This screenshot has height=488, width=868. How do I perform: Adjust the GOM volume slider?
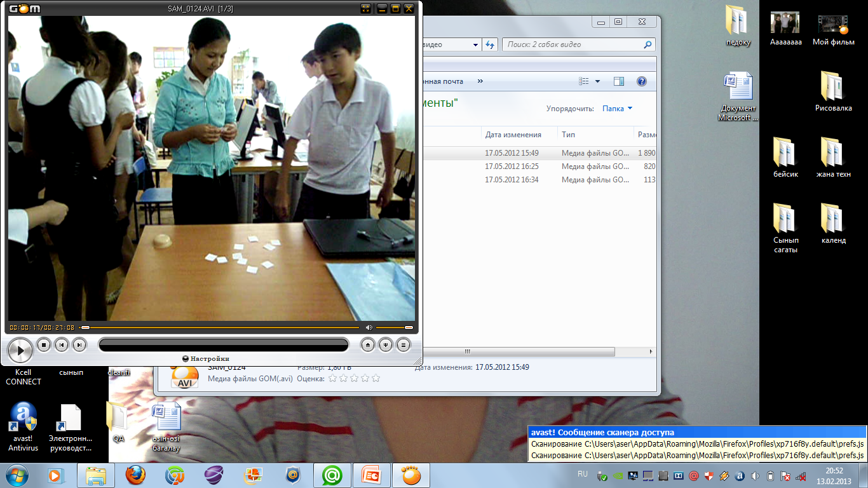tap(395, 328)
